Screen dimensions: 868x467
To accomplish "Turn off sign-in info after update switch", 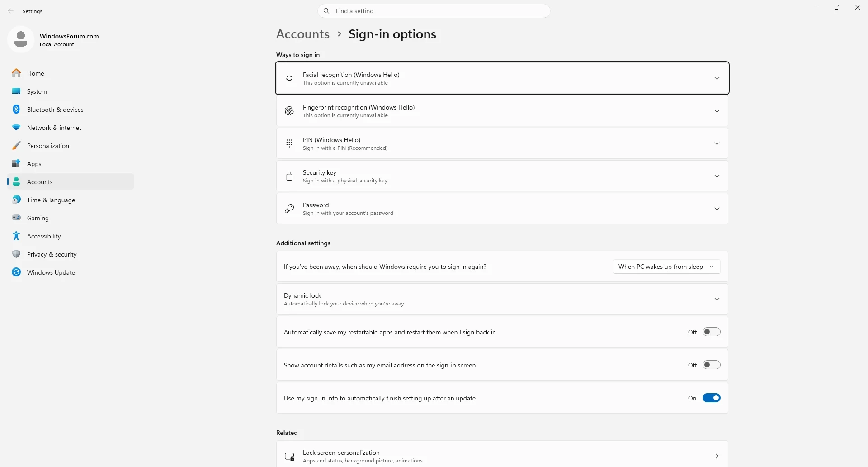I will (712, 398).
